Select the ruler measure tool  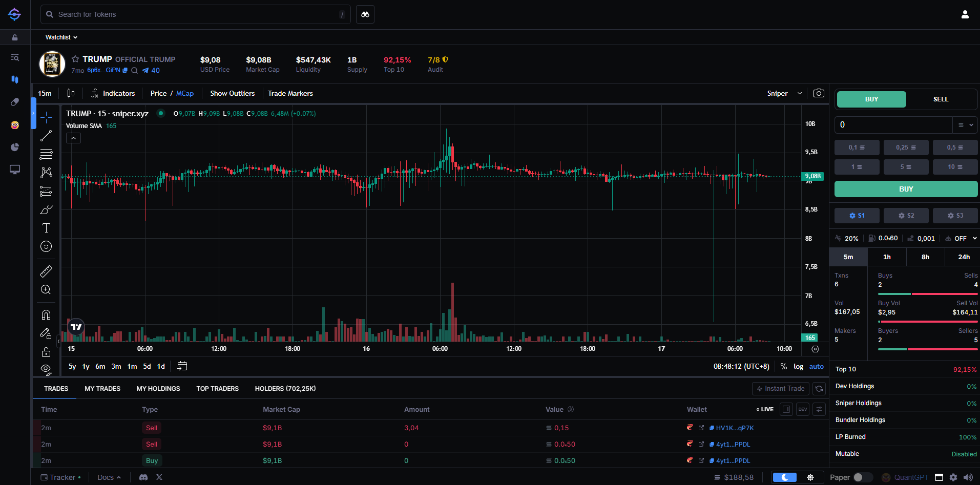click(46, 271)
